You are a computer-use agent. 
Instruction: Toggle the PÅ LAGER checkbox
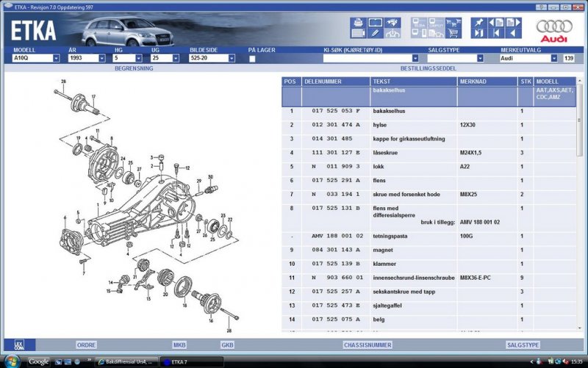(x=253, y=58)
